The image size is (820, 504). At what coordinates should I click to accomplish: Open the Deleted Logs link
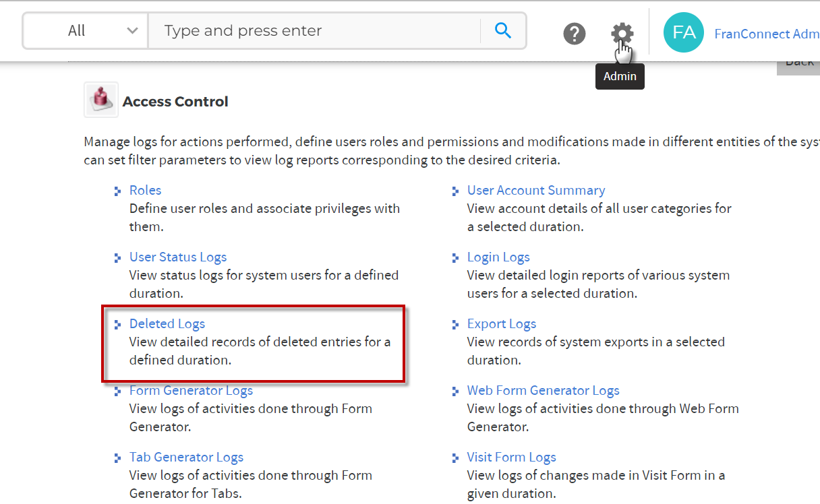click(167, 323)
